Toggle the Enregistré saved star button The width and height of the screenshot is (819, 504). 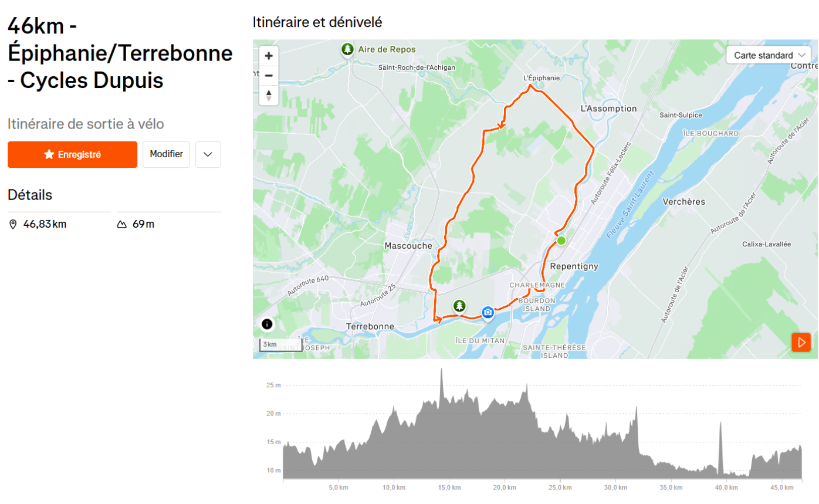pos(72,154)
